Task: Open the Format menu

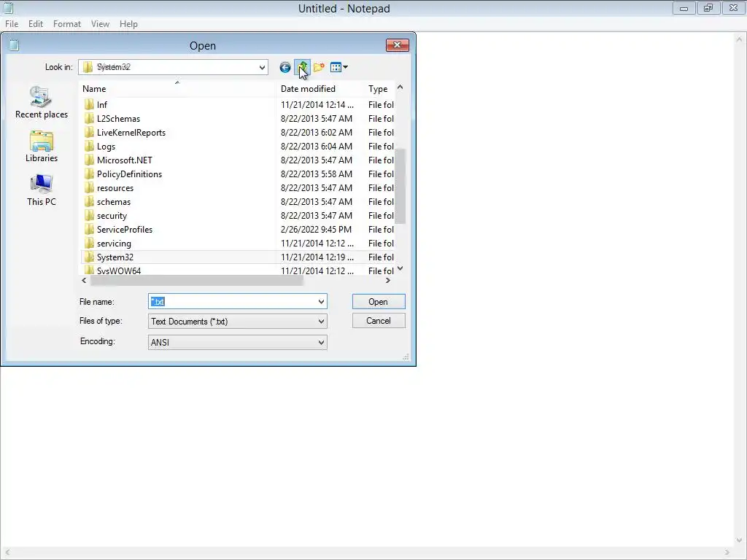Action: (x=66, y=24)
